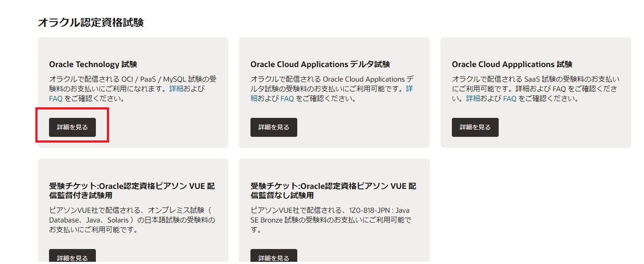The image size is (644, 264).
Task: Open 詳細を見る under 配信監督付き試験用 ticket card
Action: click(72, 256)
